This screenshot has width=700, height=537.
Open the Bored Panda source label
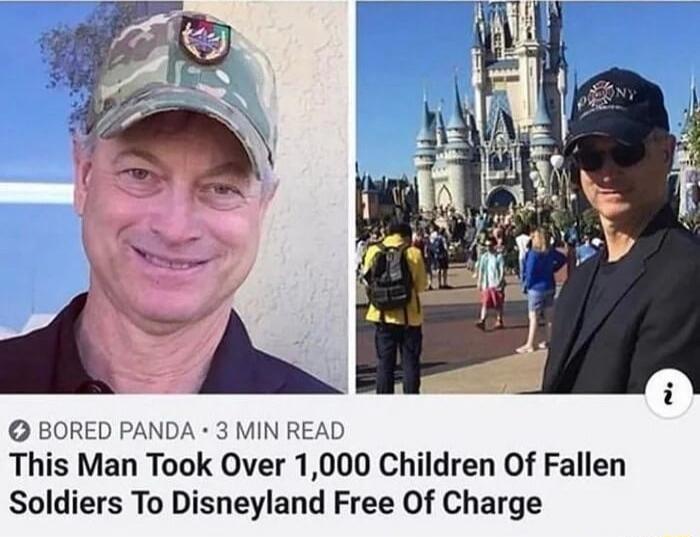click(117, 431)
